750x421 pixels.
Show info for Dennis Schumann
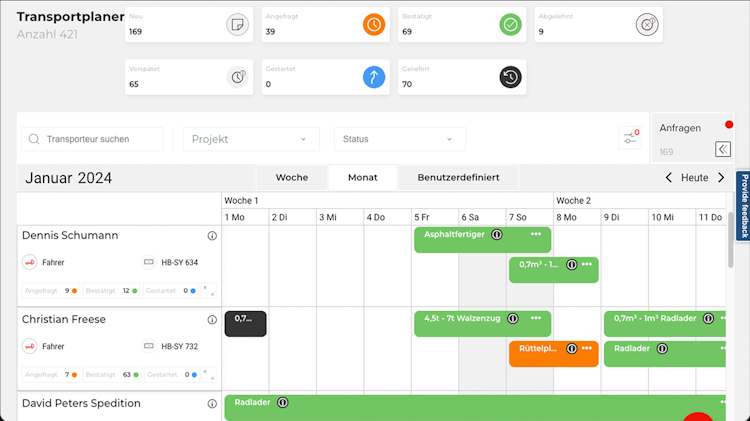coord(212,236)
